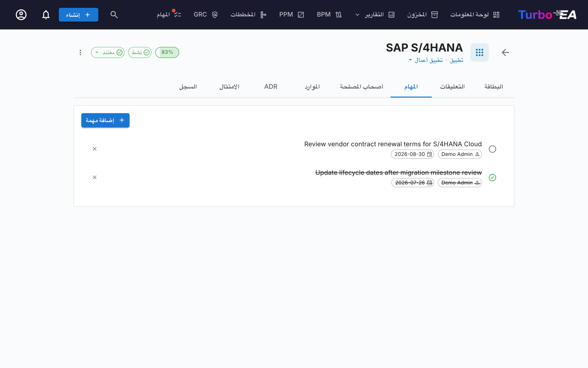
Task: Switch to the البطاقة card tab
Action: (493, 87)
